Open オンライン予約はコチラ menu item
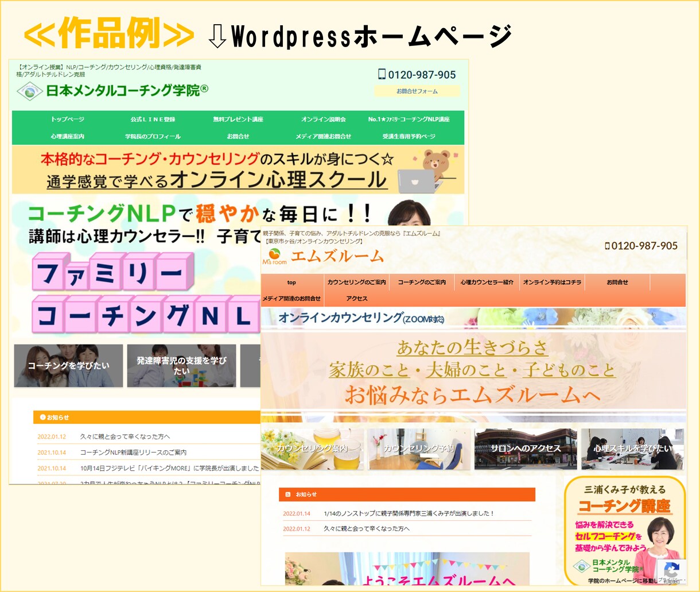 point(552,283)
